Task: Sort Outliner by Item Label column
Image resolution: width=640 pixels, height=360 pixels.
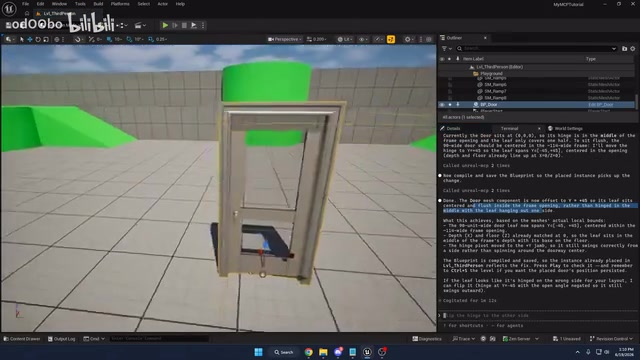Action: (473, 59)
